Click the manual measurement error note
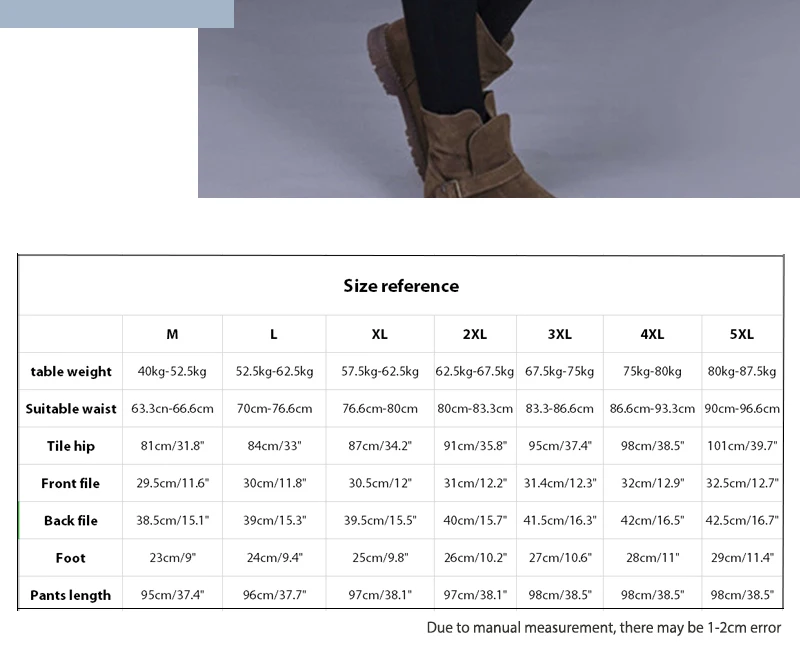 (604, 628)
